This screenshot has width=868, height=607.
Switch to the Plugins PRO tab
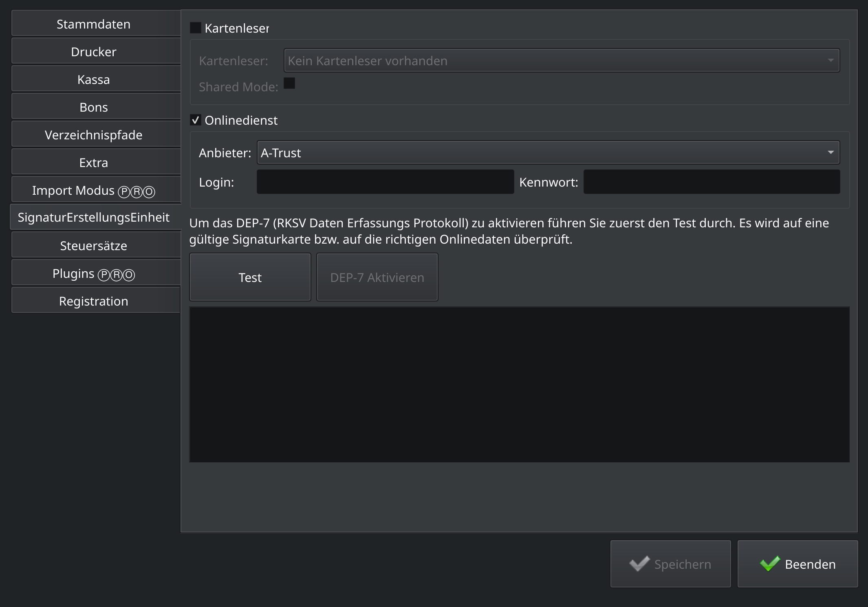96,273
